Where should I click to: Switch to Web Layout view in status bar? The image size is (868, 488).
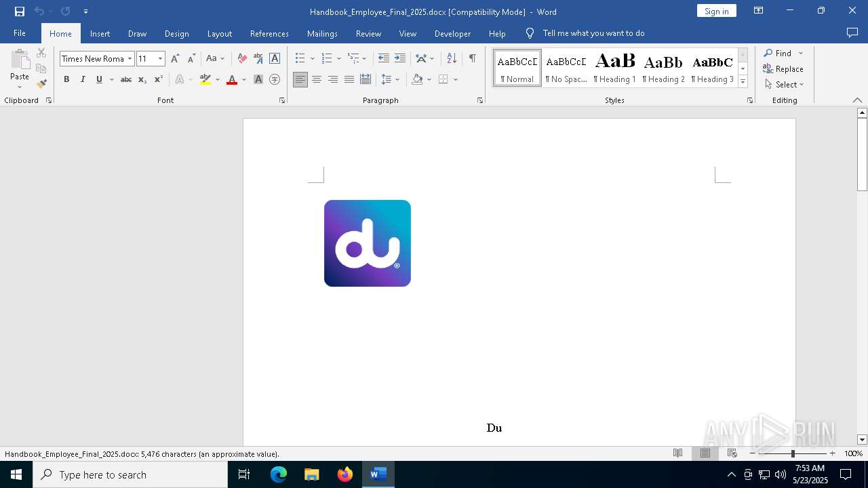click(x=732, y=453)
